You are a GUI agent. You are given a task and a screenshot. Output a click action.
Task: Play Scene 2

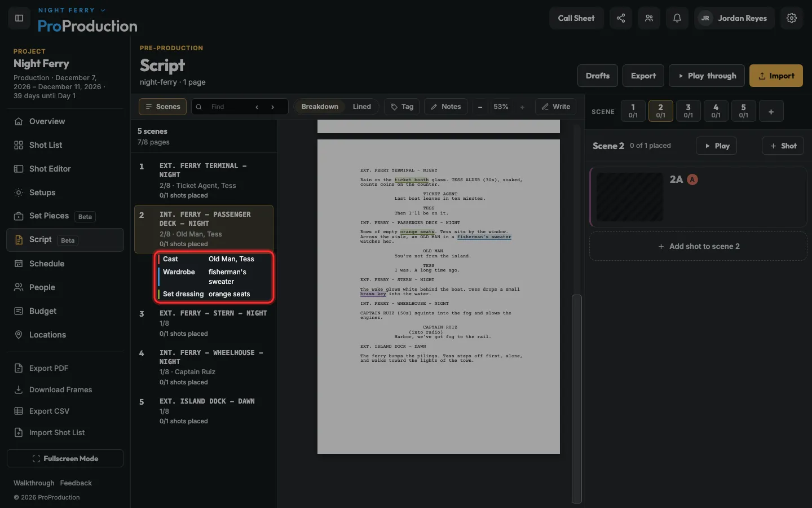pos(717,146)
